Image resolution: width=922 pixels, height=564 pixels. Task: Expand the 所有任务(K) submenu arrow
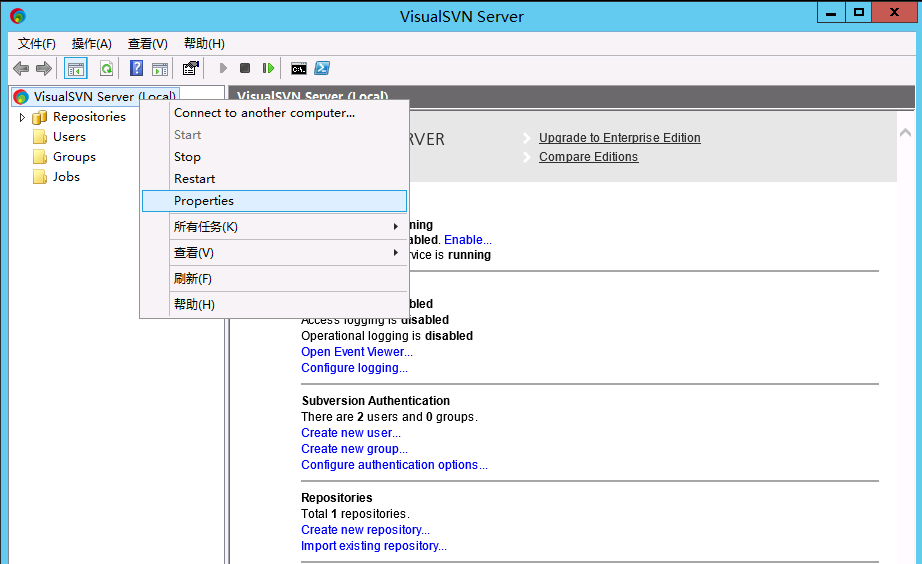pos(396,226)
